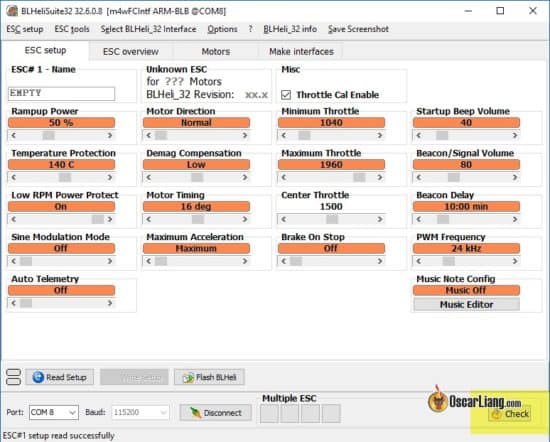Click the Check button
550x442 pixels.
point(510,414)
